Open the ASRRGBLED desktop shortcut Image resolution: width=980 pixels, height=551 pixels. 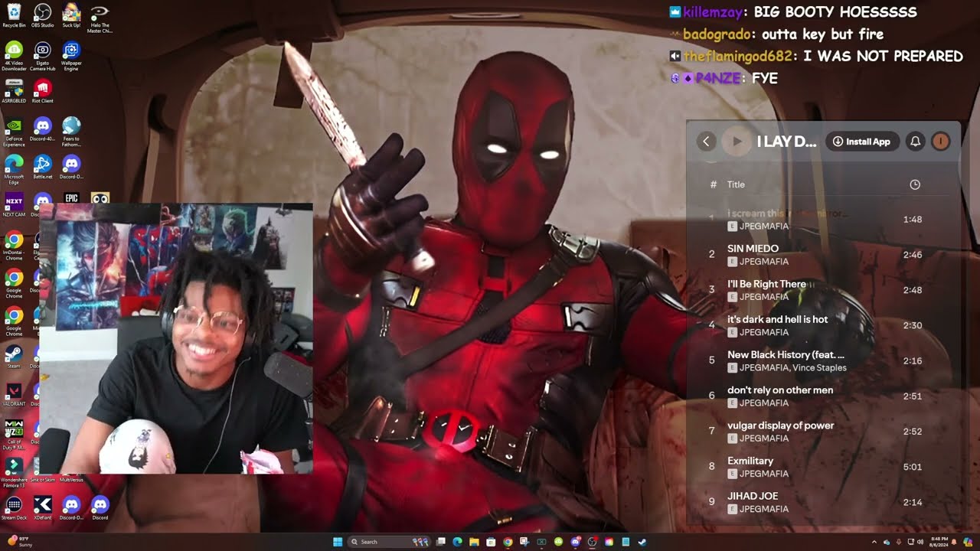coord(14,91)
